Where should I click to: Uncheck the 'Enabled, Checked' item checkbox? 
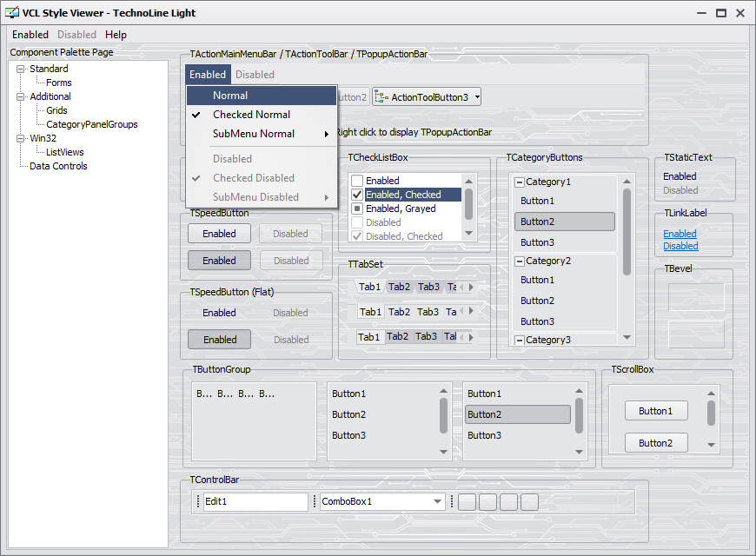357,195
